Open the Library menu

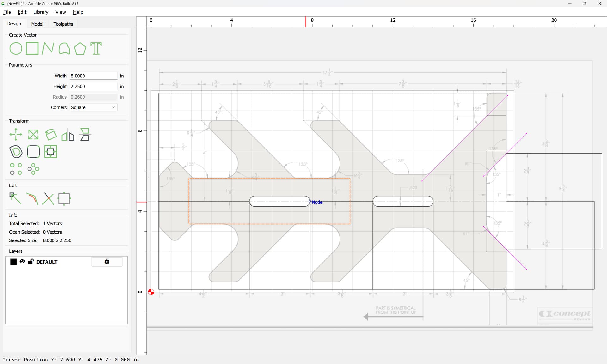(41, 12)
